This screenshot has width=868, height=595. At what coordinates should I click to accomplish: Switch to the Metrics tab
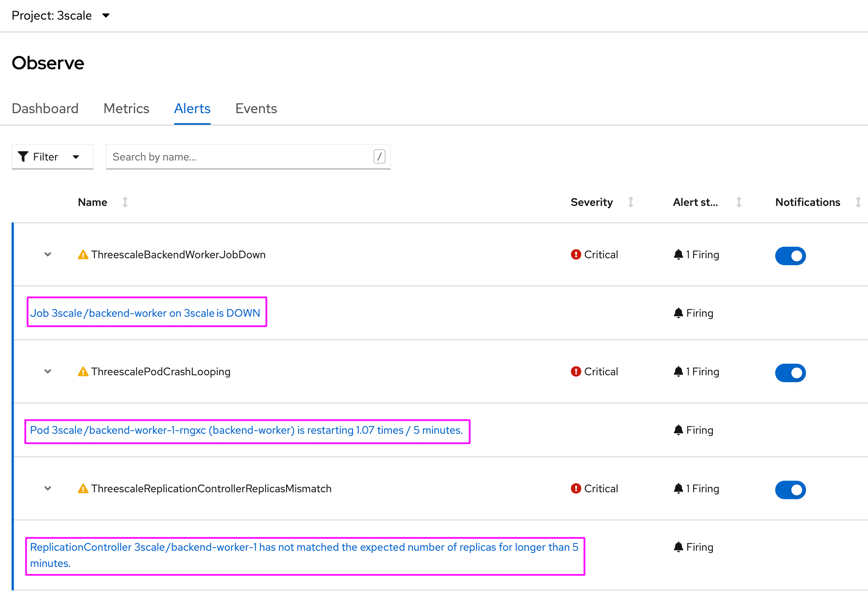126,109
